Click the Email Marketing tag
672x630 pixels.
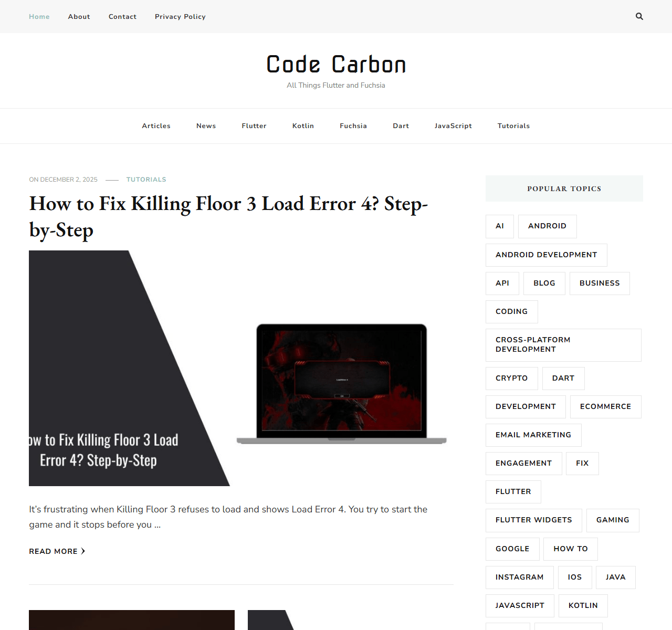(x=533, y=435)
